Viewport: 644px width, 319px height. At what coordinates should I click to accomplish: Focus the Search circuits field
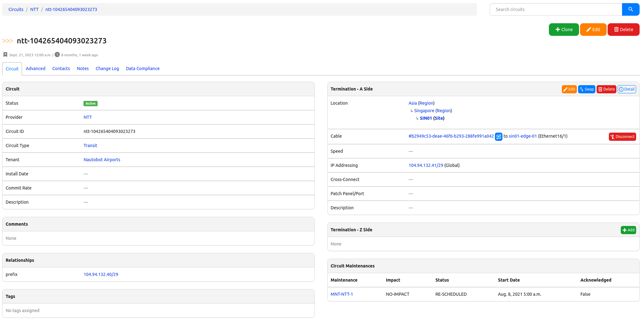(555, 9)
